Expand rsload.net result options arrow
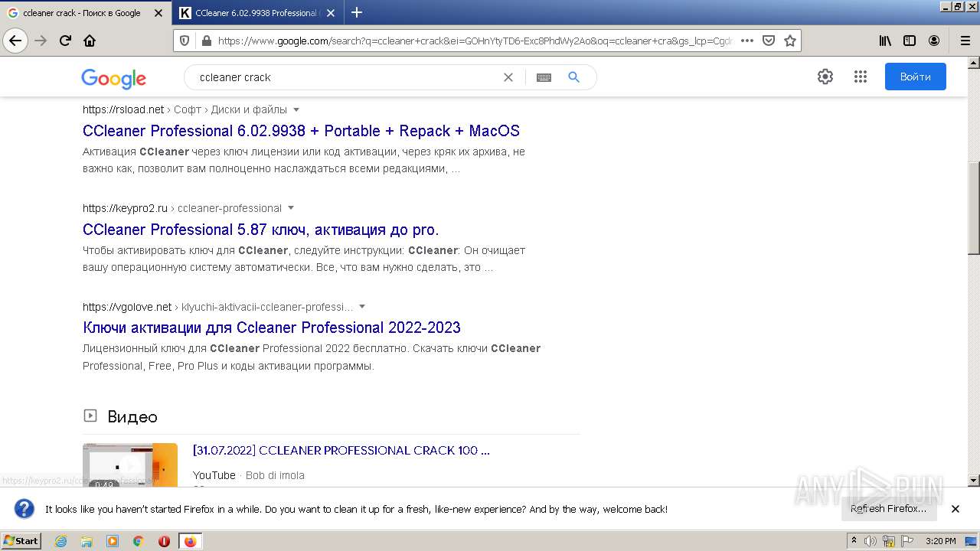This screenshot has width=980, height=551. [x=296, y=109]
